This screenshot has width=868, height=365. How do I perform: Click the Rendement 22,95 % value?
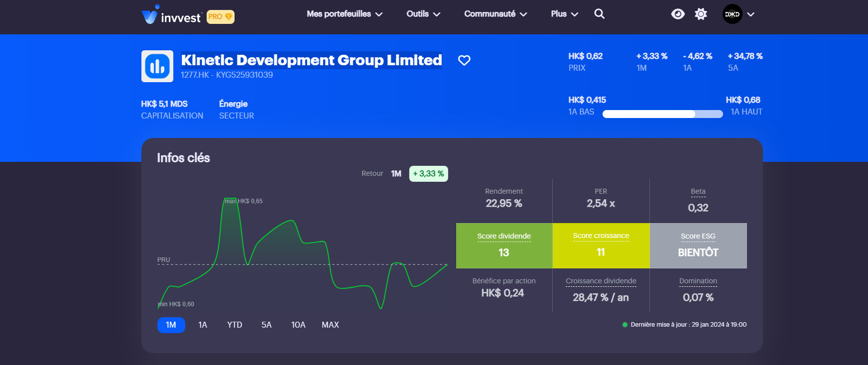coord(504,203)
